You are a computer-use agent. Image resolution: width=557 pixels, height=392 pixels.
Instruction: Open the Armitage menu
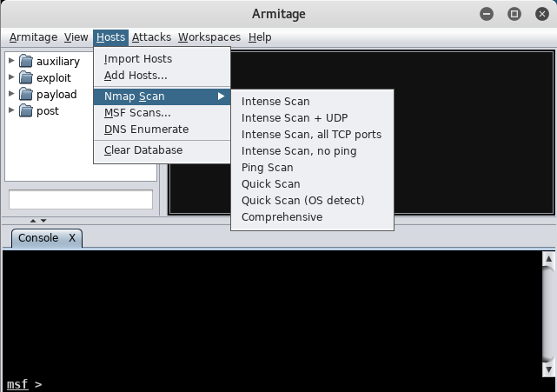point(33,37)
